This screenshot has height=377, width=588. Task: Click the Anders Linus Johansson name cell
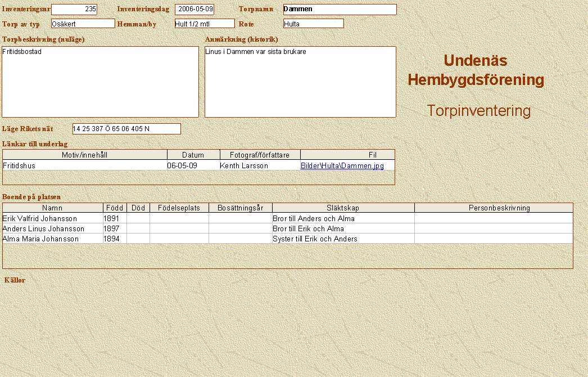coord(53,228)
